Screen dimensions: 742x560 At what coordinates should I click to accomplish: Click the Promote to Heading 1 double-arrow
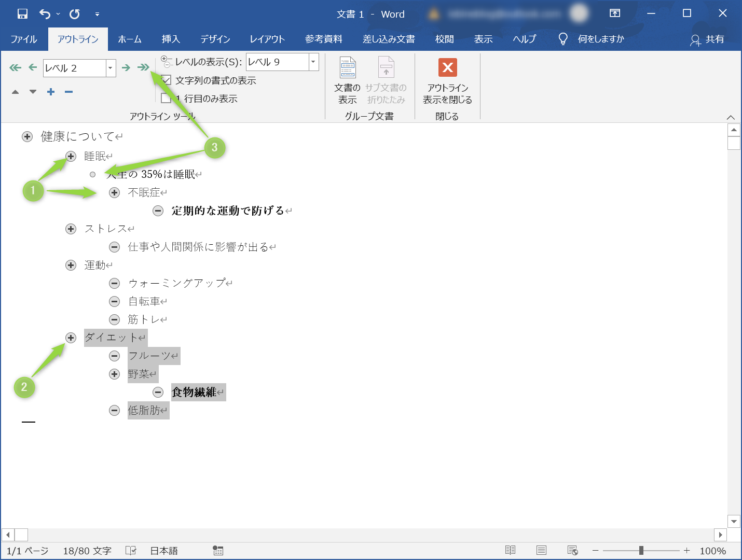pos(15,67)
